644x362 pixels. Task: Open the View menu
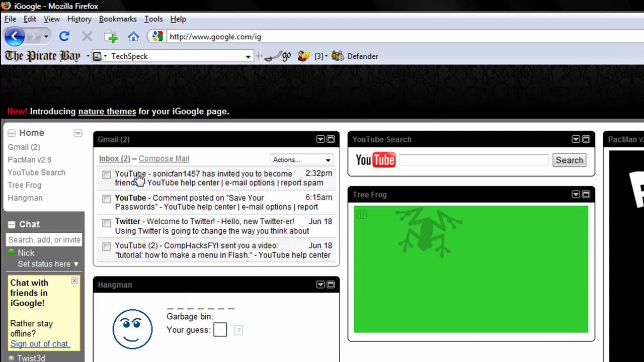tap(52, 19)
